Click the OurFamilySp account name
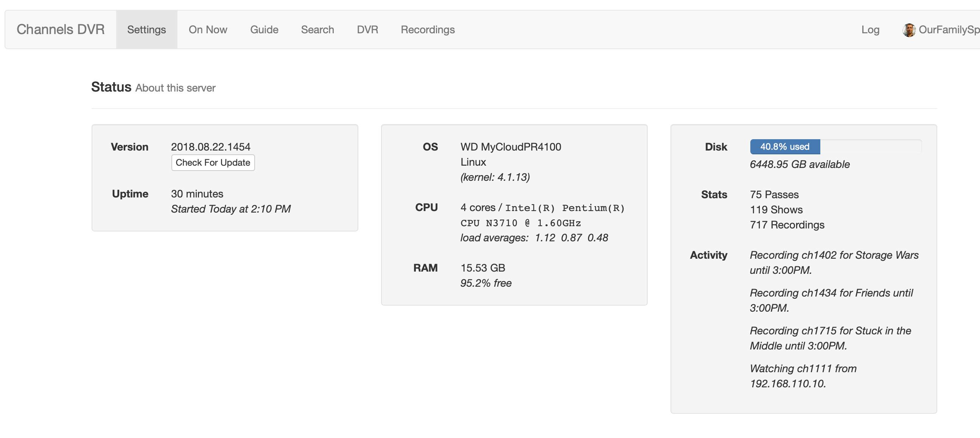Screen dimensions: 980x438 pyautogui.click(x=948, y=30)
